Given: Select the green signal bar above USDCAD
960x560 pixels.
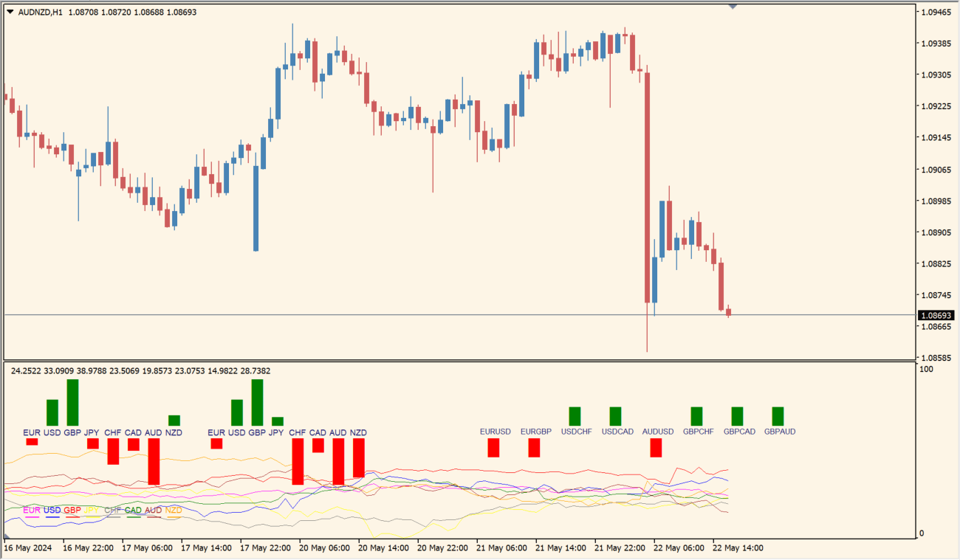Looking at the screenshot, I should (615, 416).
